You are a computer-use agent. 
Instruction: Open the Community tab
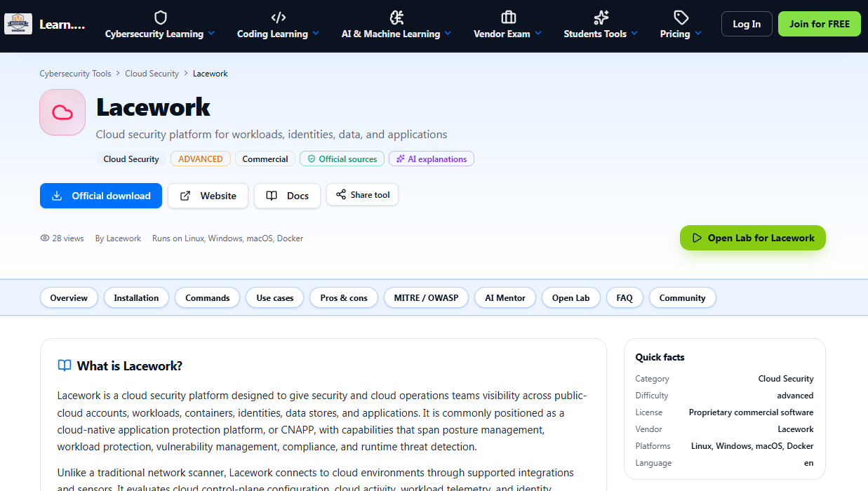(683, 298)
